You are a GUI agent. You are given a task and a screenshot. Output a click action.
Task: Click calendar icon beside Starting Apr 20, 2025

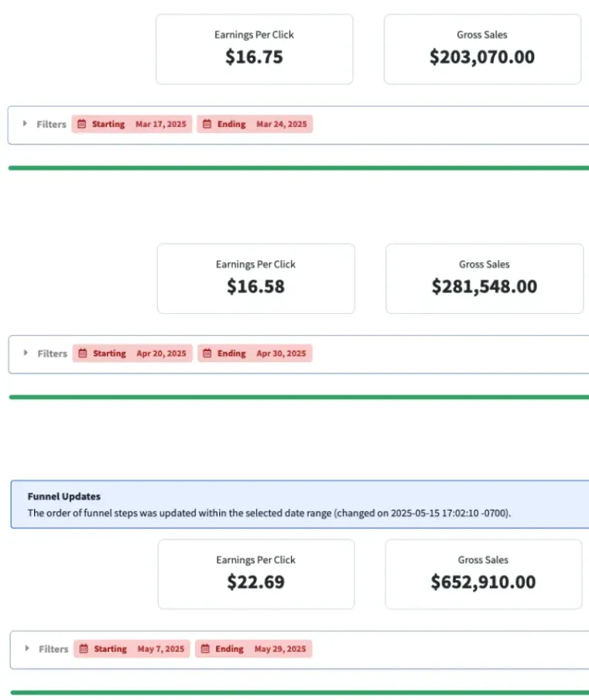83,353
